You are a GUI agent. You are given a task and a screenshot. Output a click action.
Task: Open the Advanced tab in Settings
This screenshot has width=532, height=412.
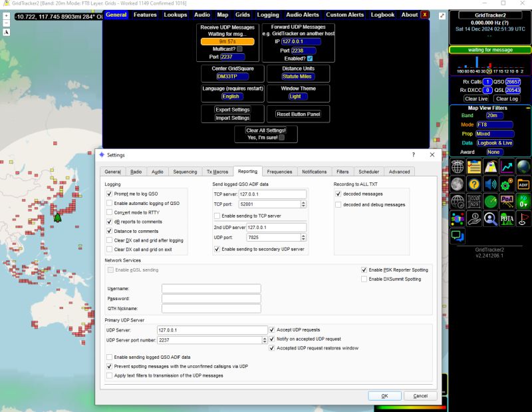click(400, 172)
